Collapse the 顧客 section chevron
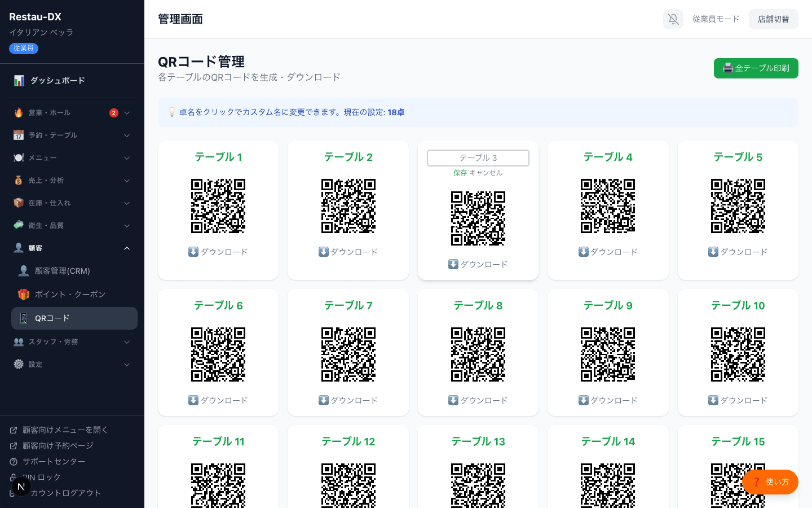The height and width of the screenshot is (508, 812). (127, 248)
